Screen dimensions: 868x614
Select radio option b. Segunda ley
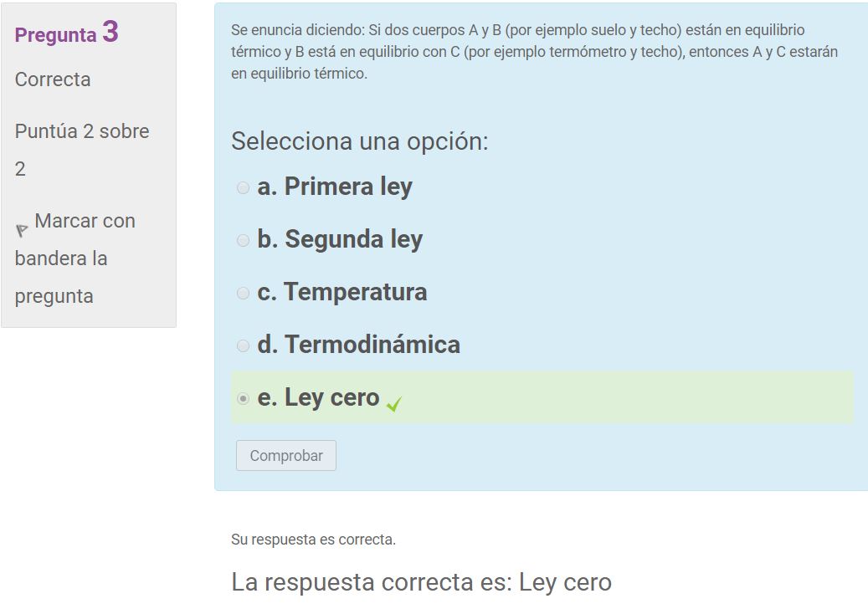pyautogui.click(x=243, y=241)
